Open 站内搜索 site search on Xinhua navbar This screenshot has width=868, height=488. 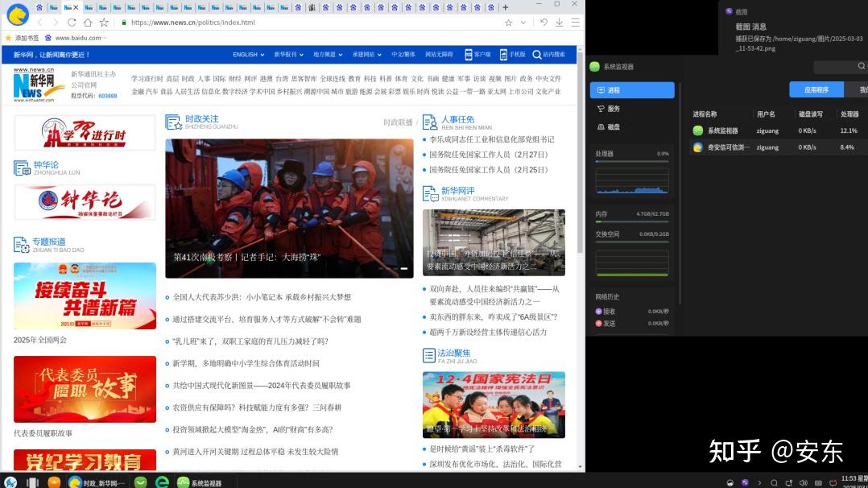555,54
